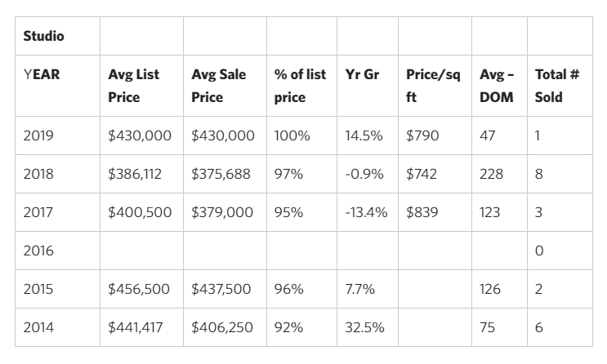
Task: Click the 2016 year cell
Action: [38, 251]
